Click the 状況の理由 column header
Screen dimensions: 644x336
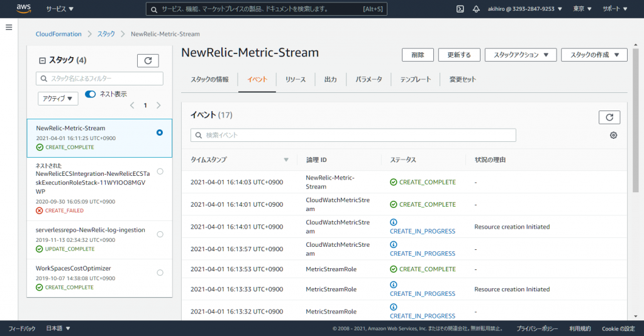click(x=490, y=160)
